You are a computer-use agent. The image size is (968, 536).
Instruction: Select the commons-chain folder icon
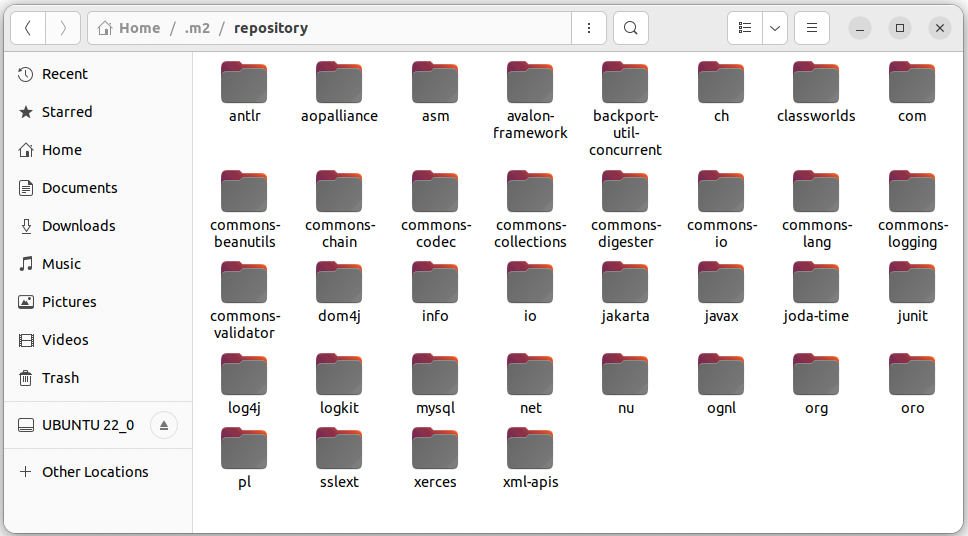coord(339,191)
